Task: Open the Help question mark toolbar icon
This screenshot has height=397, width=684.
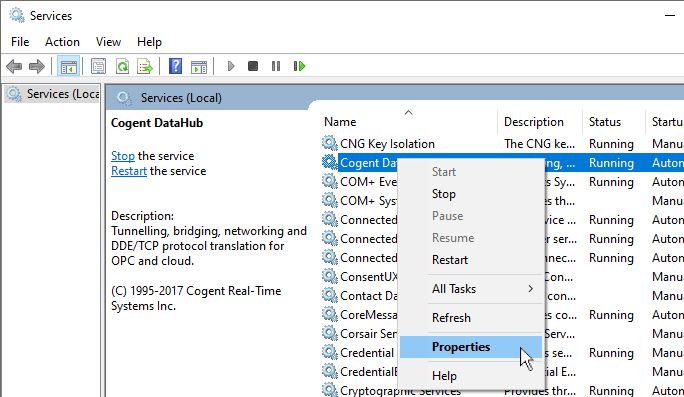Action: tap(175, 66)
